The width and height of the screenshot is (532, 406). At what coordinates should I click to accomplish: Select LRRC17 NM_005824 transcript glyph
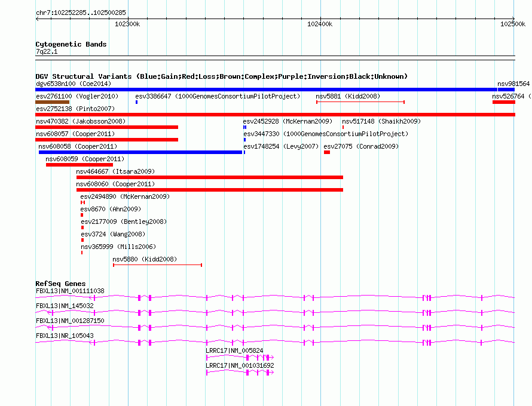tap(240, 357)
